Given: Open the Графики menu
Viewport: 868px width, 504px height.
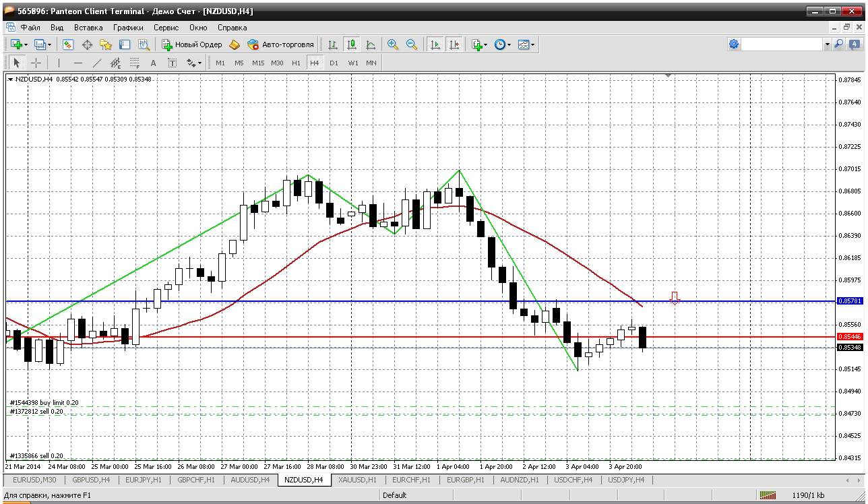Looking at the screenshot, I should [128, 28].
